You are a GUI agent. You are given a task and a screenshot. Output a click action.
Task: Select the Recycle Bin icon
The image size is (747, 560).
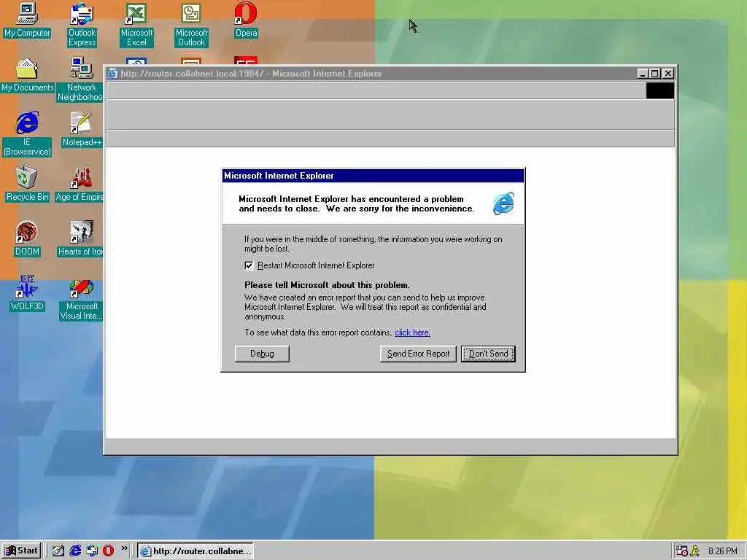point(27,184)
